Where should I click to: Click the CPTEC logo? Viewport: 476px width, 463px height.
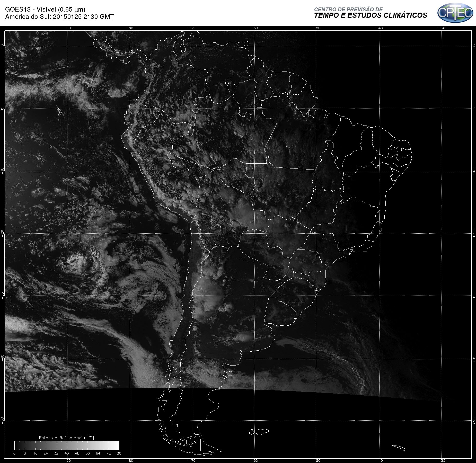[455, 13]
